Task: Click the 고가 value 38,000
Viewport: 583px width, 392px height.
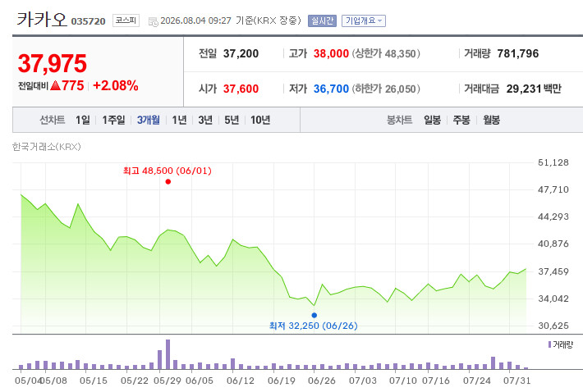Action: coord(331,53)
